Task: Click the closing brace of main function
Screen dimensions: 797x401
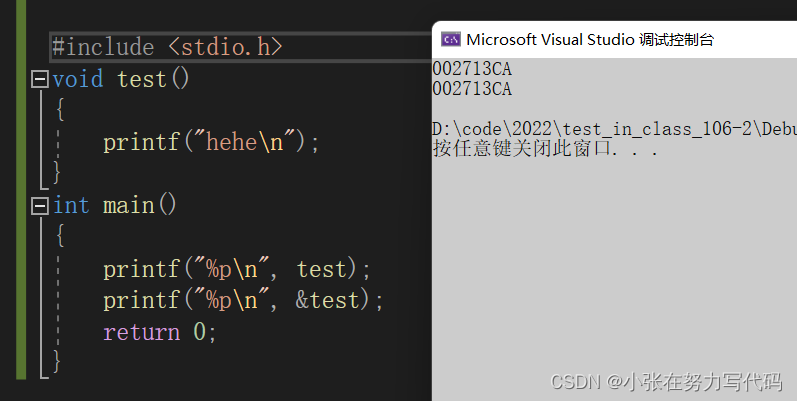Action: pyautogui.click(x=57, y=362)
